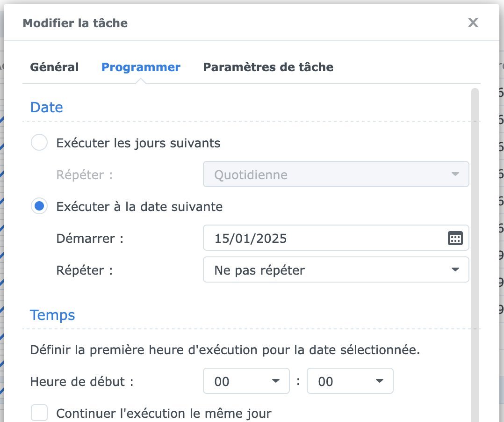This screenshot has height=422, width=504.
Task: Open the start hour dropdown
Action: (x=246, y=382)
